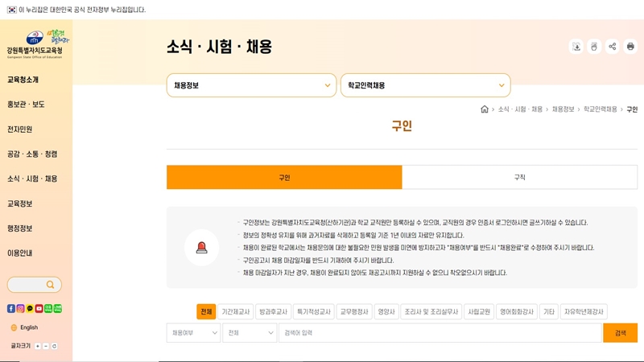Open the share icon button
The height and width of the screenshot is (362, 644).
click(x=613, y=47)
